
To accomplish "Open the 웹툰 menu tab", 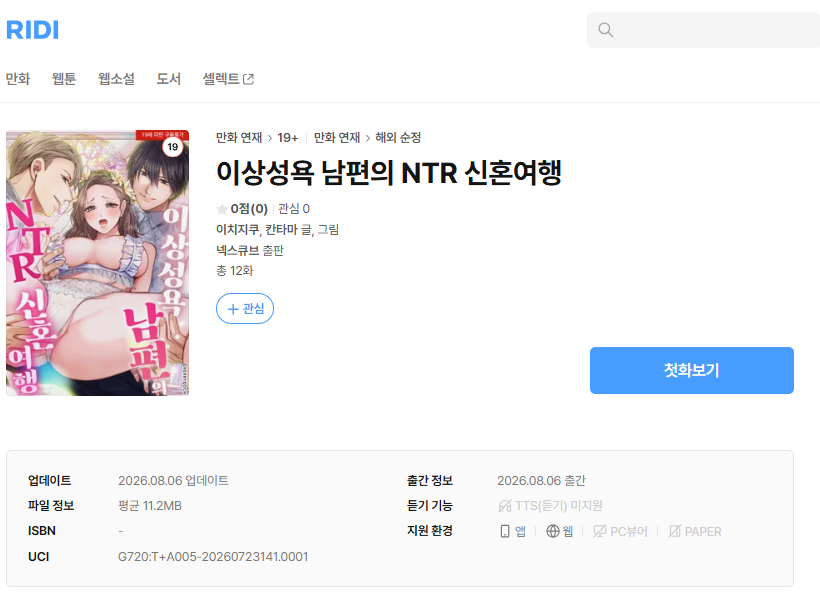I will [64, 79].
